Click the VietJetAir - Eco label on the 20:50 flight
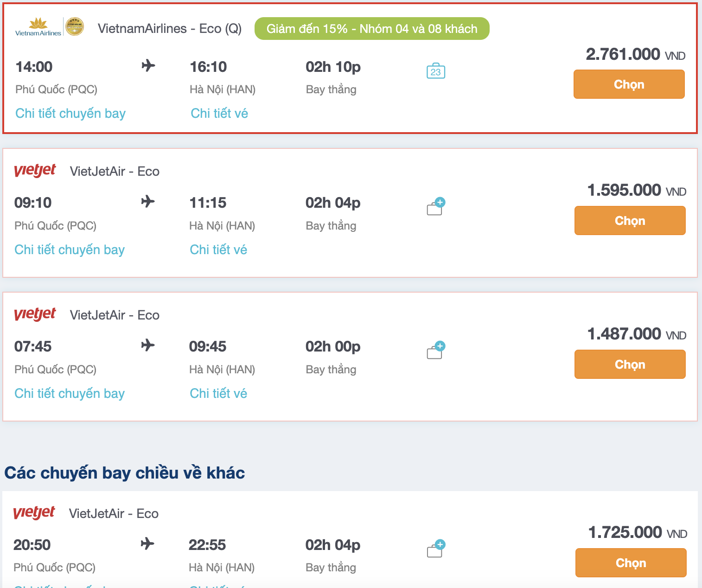The height and width of the screenshot is (588, 702). pyautogui.click(x=114, y=513)
